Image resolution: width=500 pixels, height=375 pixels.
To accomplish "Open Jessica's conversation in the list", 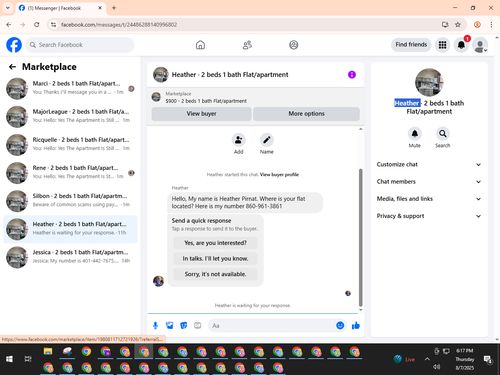I will point(70,257).
